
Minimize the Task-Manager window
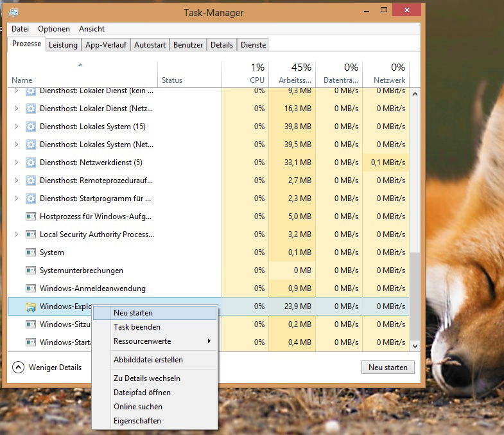point(367,10)
